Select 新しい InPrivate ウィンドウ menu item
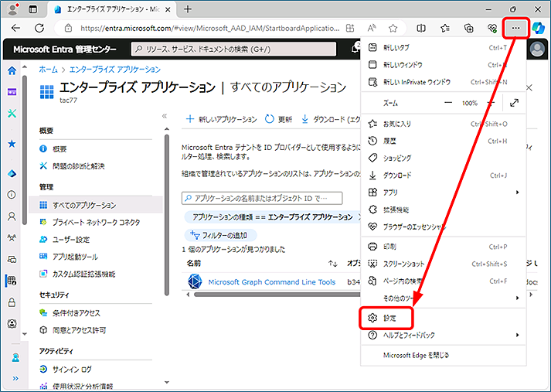Screen dimensions: 551x392 coord(443,82)
